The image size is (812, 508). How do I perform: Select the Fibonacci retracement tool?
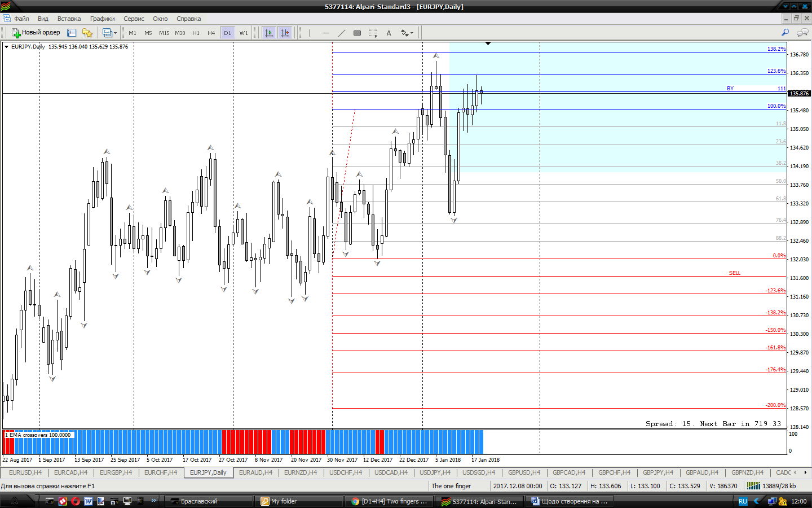373,33
